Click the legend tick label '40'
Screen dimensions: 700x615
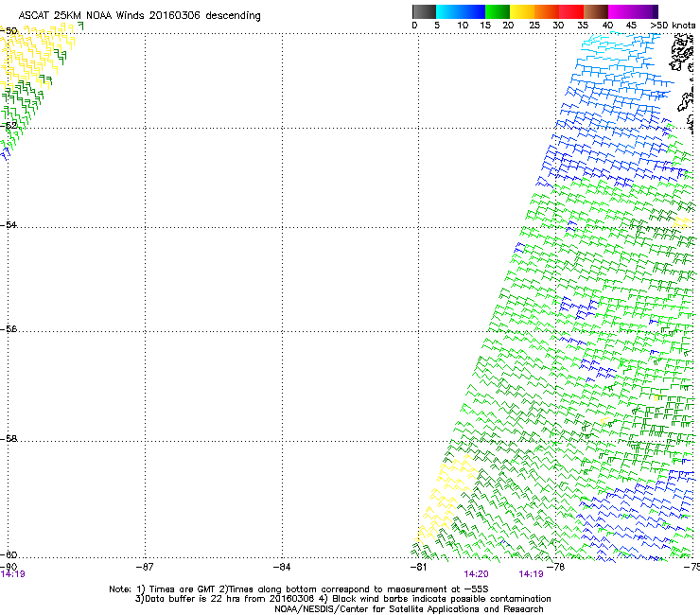click(607, 26)
